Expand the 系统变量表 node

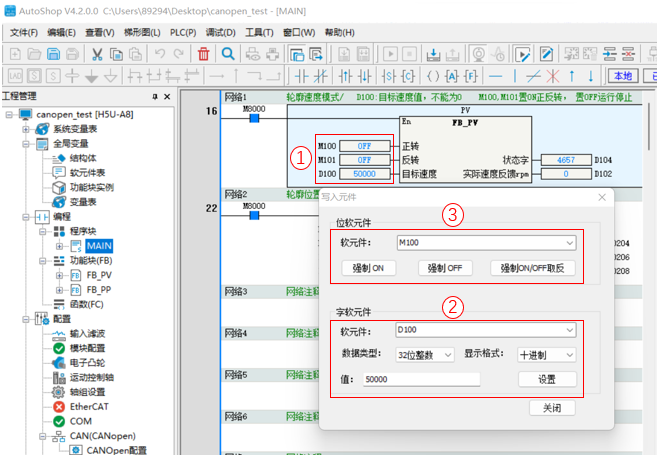[26, 129]
